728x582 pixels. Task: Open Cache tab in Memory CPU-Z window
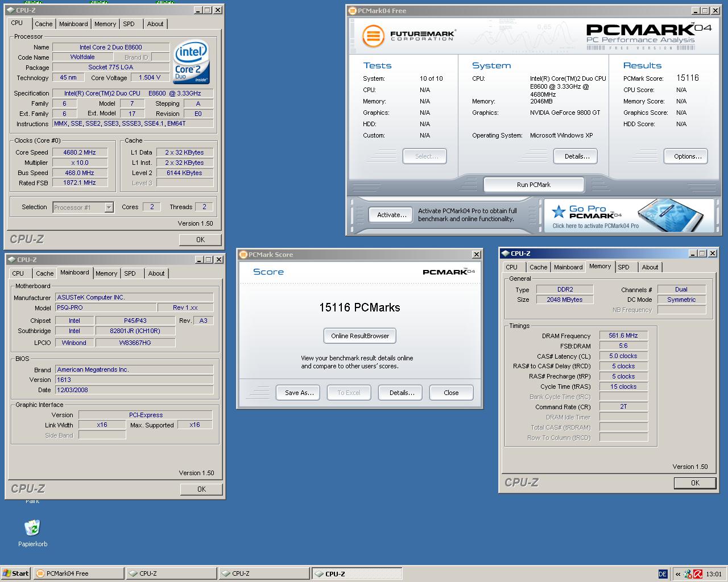[x=538, y=267]
